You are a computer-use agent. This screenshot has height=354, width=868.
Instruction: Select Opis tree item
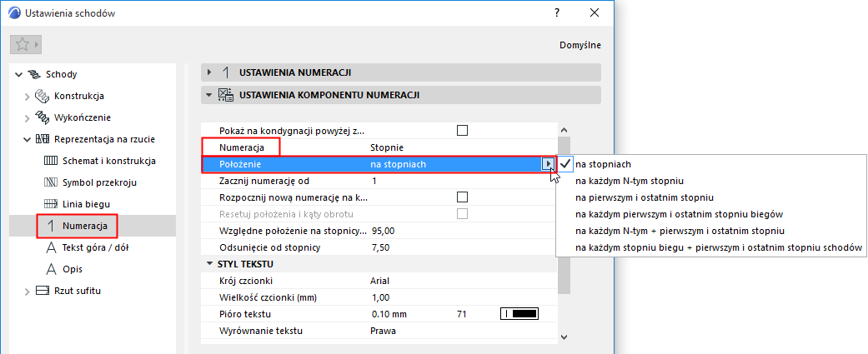pyautogui.click(x=73, y=269)
